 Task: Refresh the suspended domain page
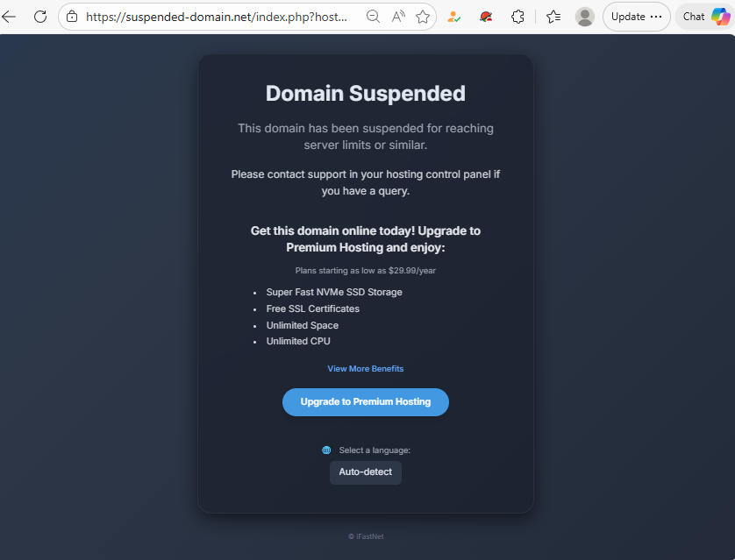coord(40,17)
